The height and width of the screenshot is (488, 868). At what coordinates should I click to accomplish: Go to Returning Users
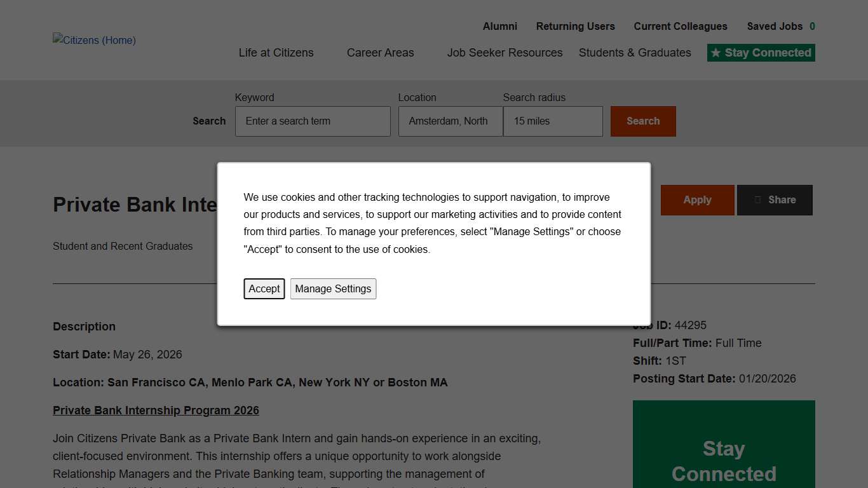click(x=575, y=27)
